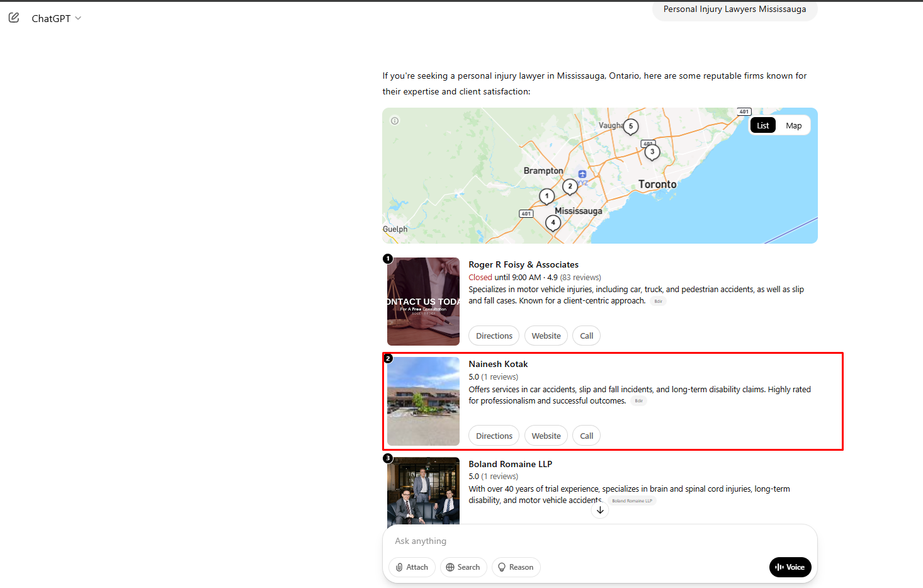
Task: Click the new chat compose icon
Action: point(14,18)
